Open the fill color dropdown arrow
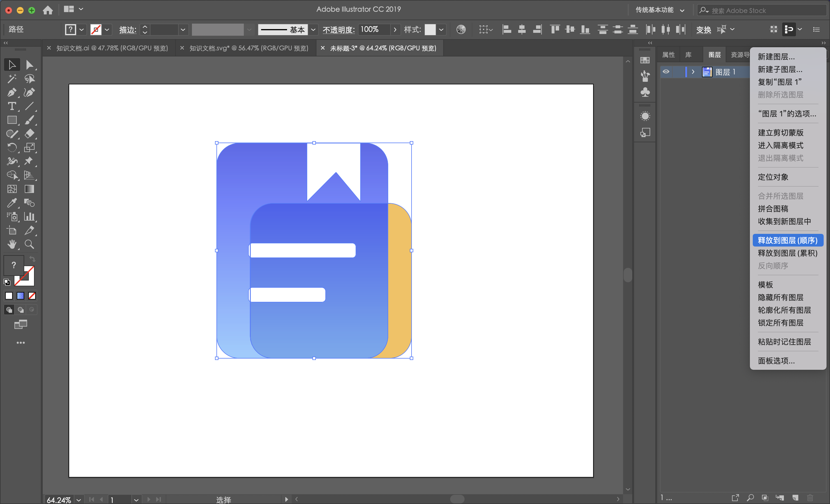The width and height of the screenshot is (830, 504). [x=82, y=30]
